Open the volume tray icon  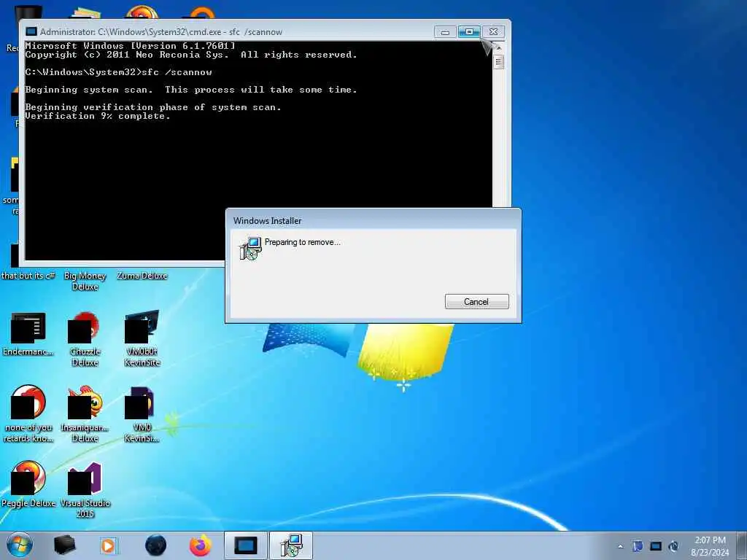tap(673, 546)
